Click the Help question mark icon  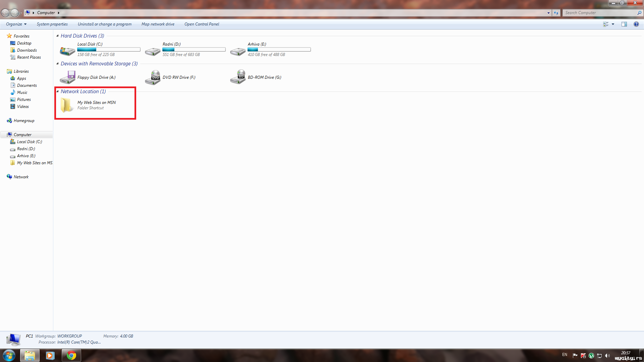click(636, 24)
